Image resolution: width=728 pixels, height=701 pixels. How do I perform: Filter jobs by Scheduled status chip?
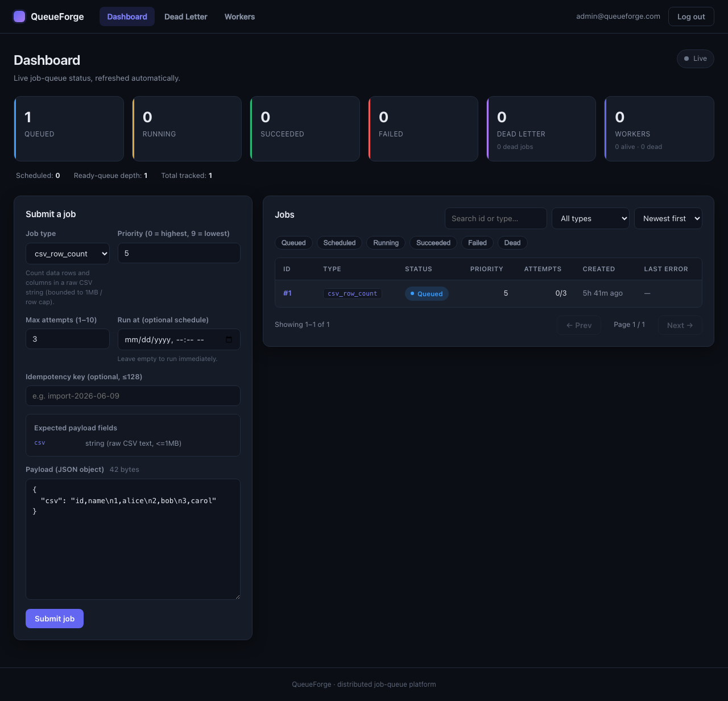click(340, 243)
